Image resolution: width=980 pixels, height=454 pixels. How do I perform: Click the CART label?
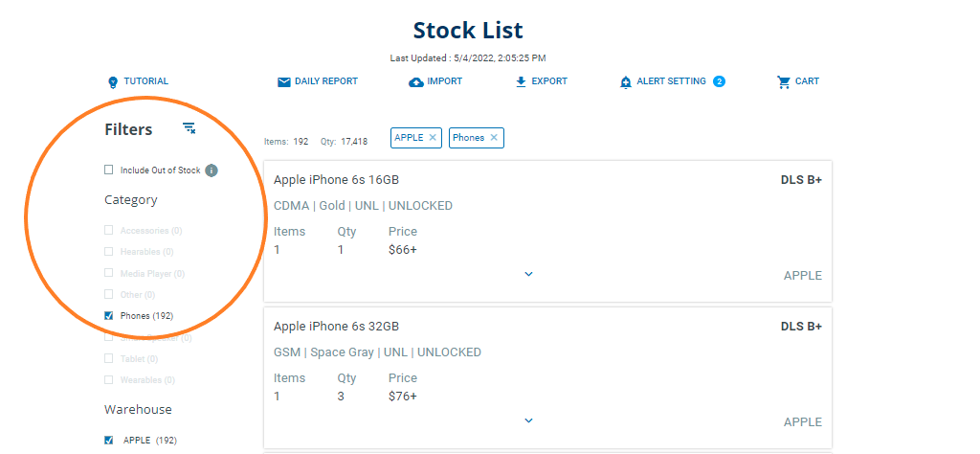point(807,81)
